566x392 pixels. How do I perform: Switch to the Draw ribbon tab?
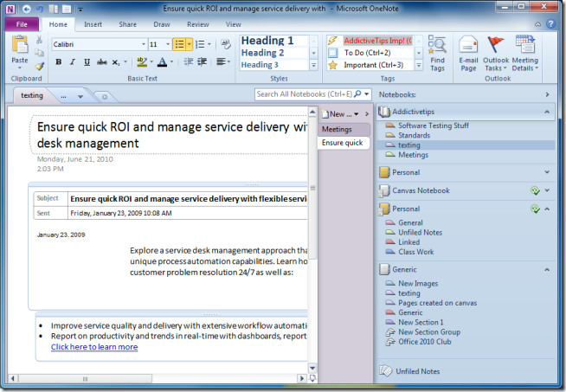pyautogui.click(x=161, y=24)
